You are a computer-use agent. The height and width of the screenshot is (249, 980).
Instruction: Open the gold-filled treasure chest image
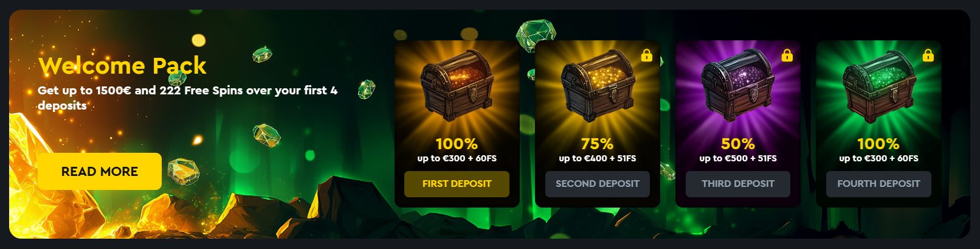tap(597, 86)
